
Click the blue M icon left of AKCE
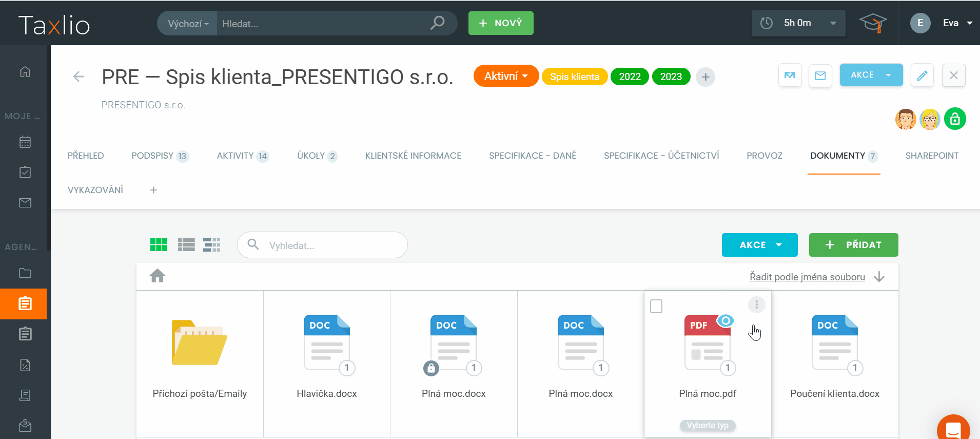[790, 76]
